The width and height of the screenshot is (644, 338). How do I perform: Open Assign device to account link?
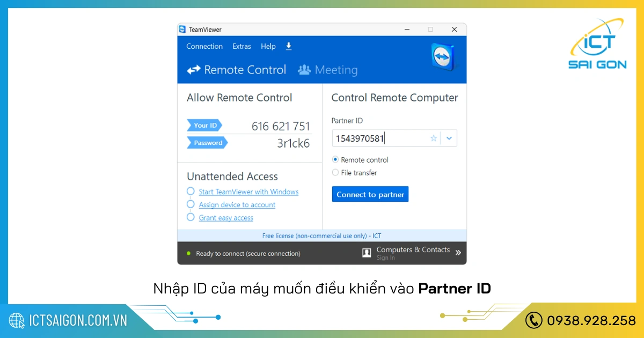pos(237,205)
